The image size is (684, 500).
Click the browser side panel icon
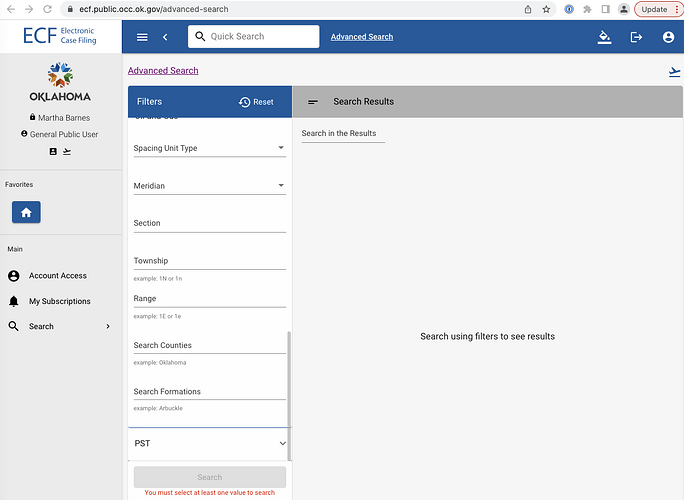[x=605, y=9]
